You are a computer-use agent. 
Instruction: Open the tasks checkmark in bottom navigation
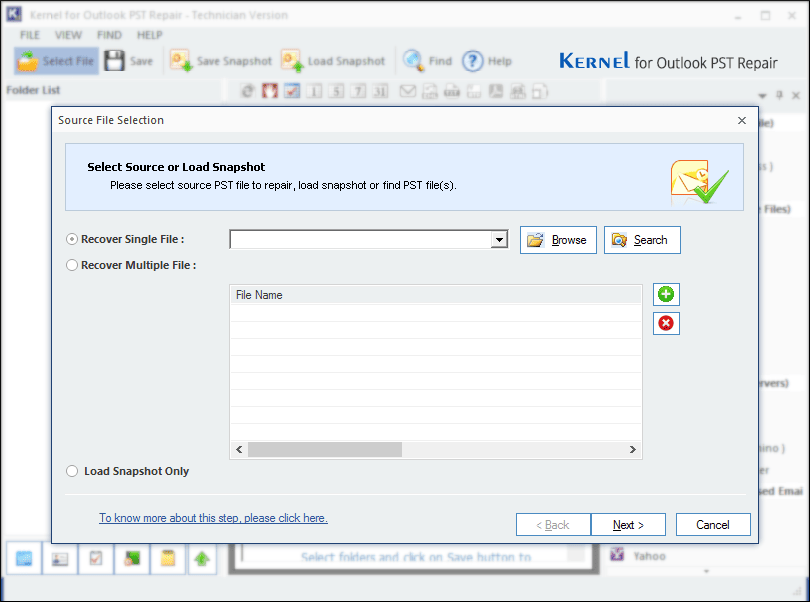(x=96, y=558)
